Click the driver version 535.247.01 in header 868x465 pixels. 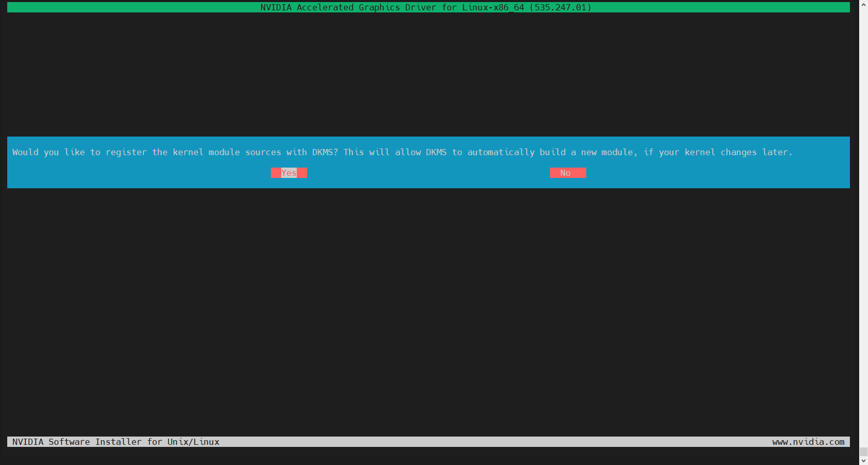click(560, 7)
